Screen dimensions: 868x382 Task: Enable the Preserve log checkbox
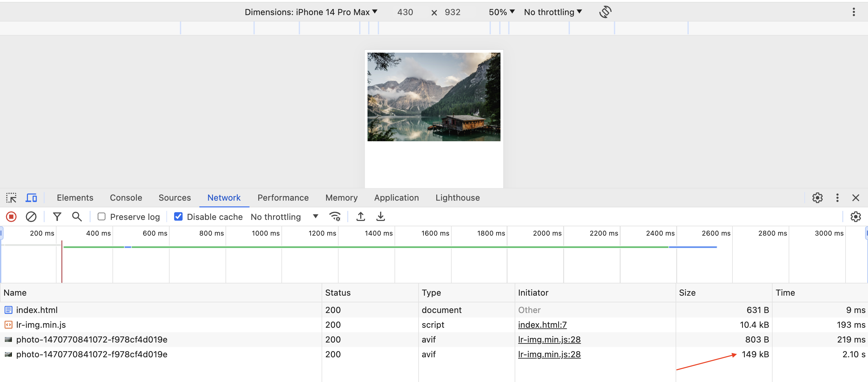tap(102, 216)
